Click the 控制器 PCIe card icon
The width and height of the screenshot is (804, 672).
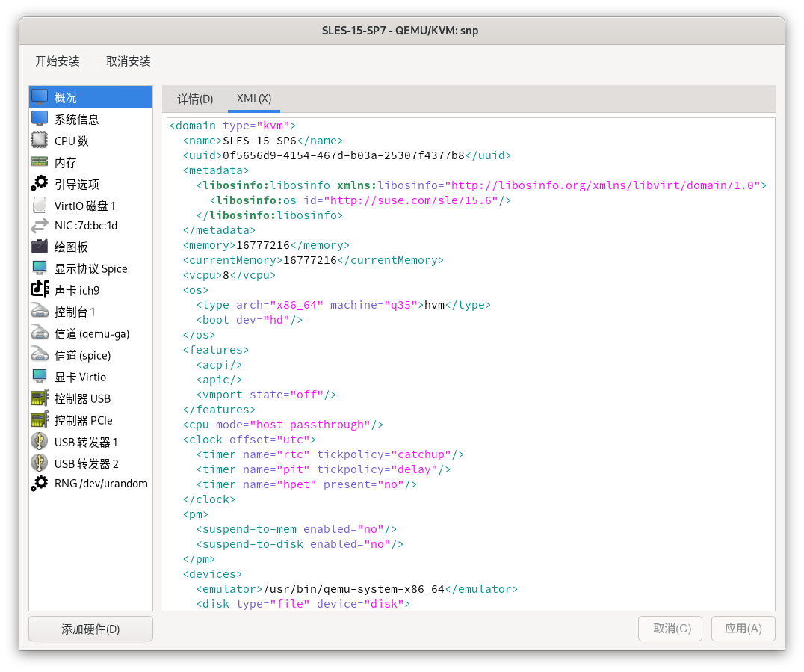(x=40, y=420)
